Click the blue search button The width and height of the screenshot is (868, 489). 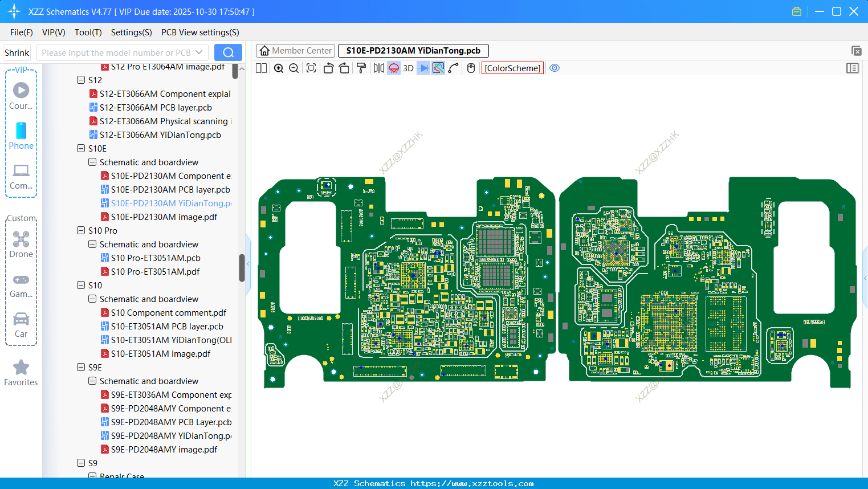point(228,52)
